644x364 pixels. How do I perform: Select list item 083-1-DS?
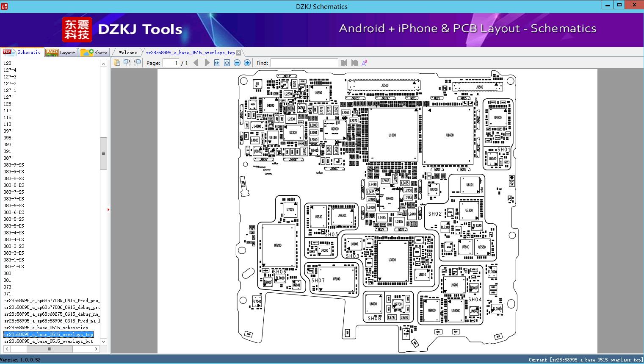coord(14,267)
